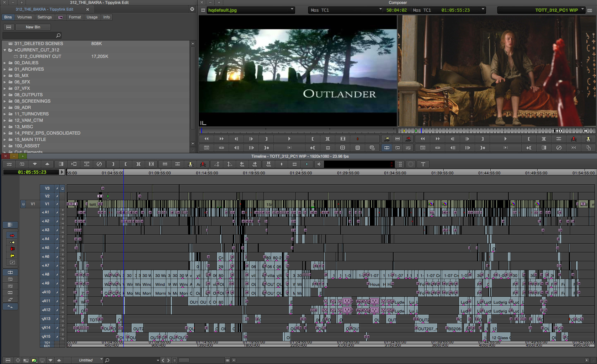Solo audio track A5
Image resolution: width=597 pixels, height=364 pixels.
coord(63,246)
